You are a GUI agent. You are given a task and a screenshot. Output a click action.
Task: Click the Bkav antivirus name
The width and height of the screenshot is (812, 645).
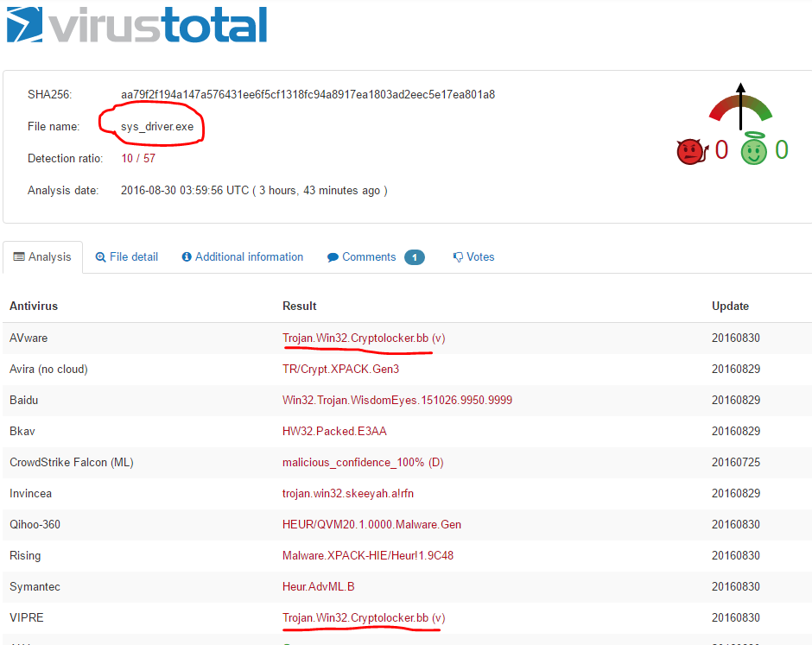(22, 431)
